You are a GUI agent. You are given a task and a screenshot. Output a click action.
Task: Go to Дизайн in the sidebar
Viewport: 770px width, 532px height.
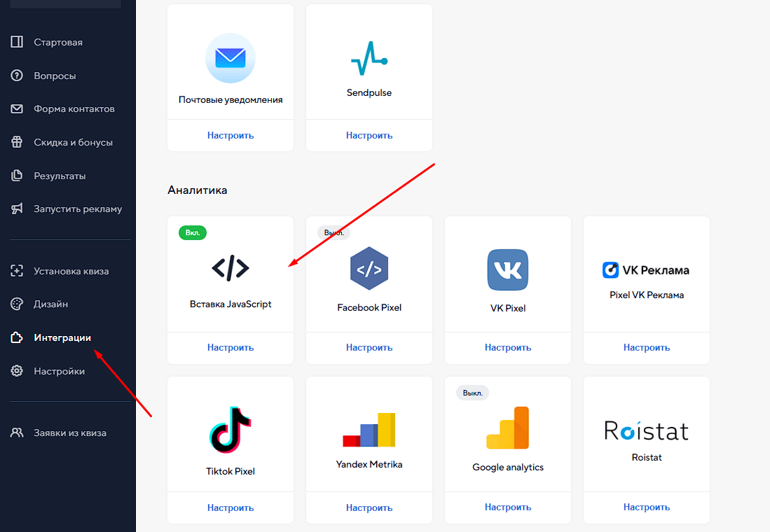coord(50,304)
